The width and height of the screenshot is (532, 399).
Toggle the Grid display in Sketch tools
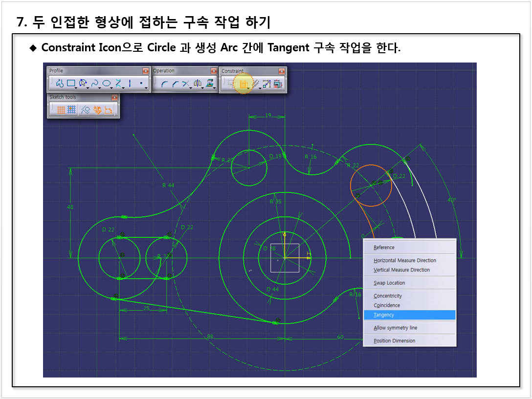61,110
